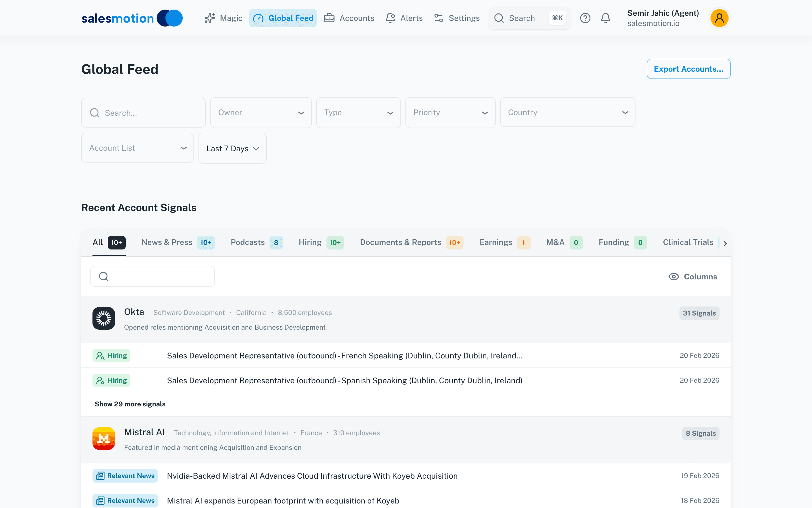812x508 pixels.
Task: Click the Settings sliders icon
Action: (438, 18)
